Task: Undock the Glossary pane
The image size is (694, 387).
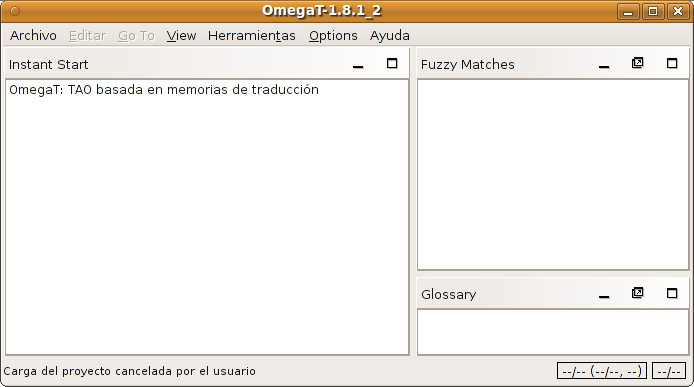Action: pyautogui.click(x=637, y=293)
